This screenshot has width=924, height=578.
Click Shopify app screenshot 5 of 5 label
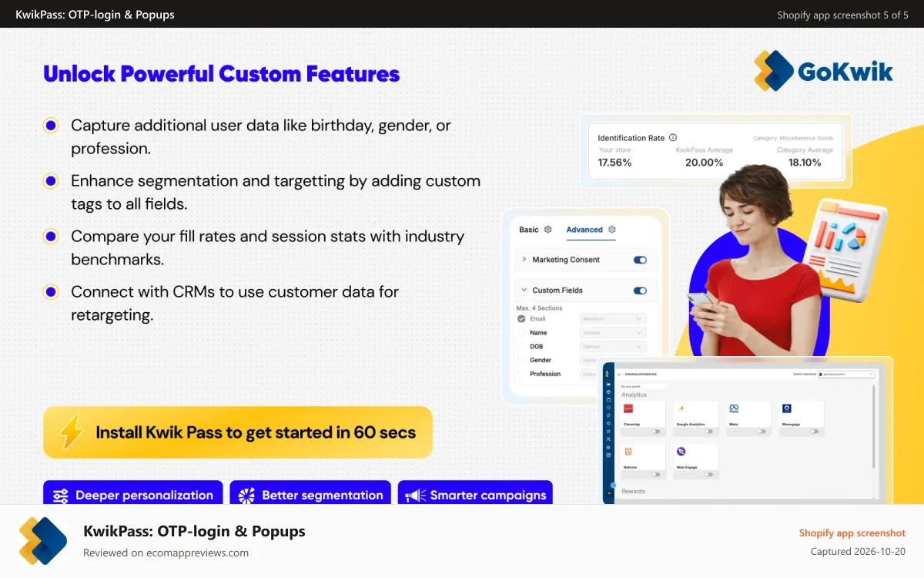click(x=842, y=15)
